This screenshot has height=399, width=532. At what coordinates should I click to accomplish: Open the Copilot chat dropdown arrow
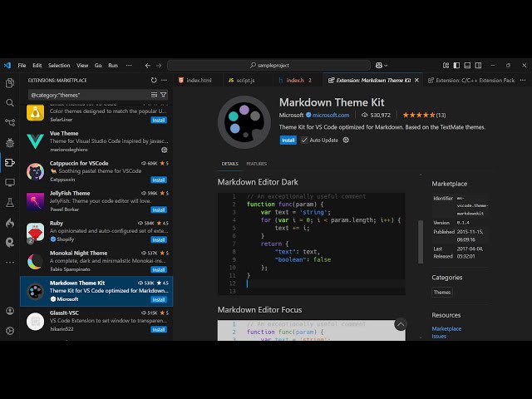[386, 65]
